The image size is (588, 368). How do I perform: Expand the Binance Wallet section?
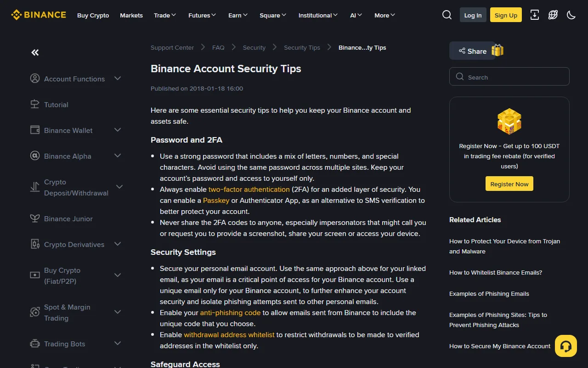pos(118,130)
